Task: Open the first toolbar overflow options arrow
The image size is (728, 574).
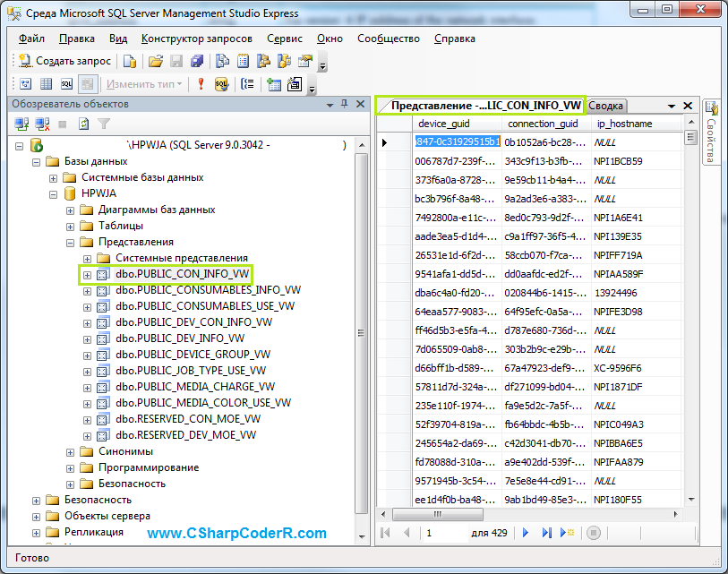Action: tap(323, 66)
